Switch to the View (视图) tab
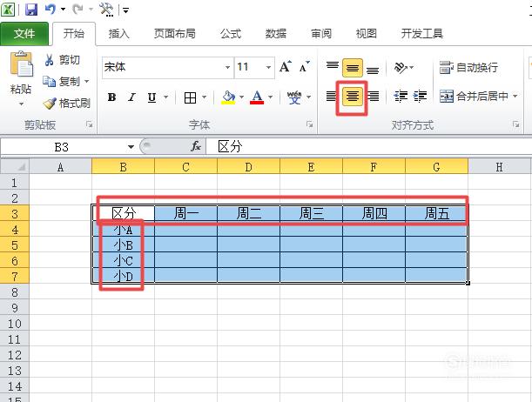Image resolution: width=532 pixels, height=402 pixels. pos(366,34)
